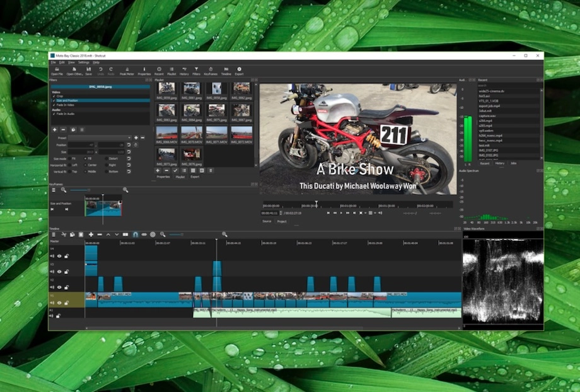Zoom timeline out with the magnifier icon

coord(163,234)
